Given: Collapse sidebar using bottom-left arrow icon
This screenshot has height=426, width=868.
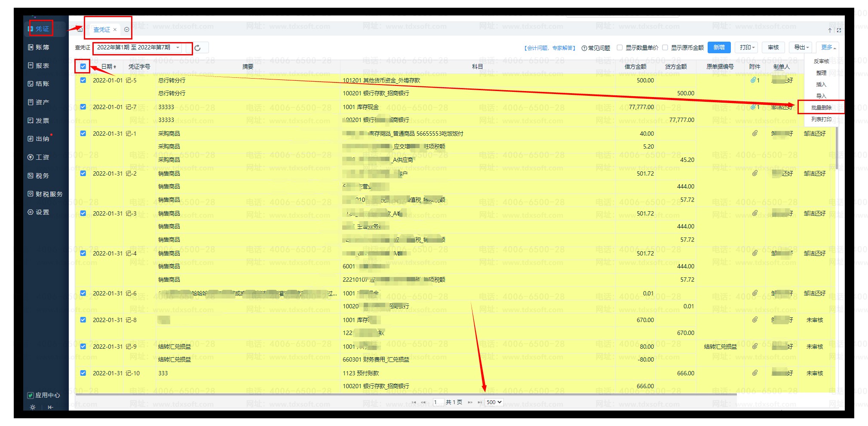Looking at the screenshot, I should [50, 407].
